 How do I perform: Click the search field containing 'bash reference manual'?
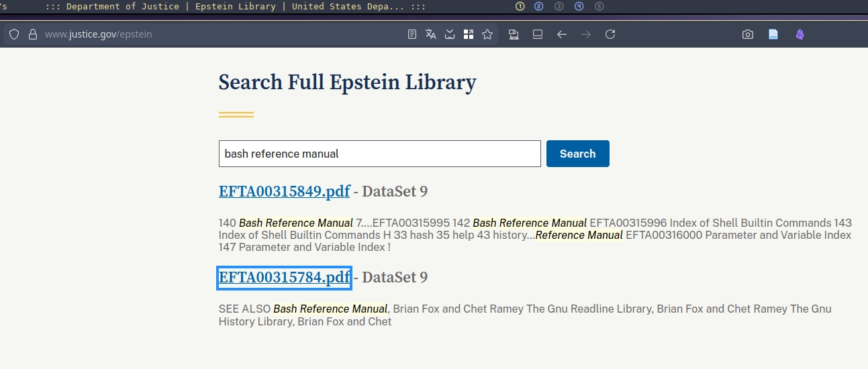pyautogui.click(x=379, y=154)
